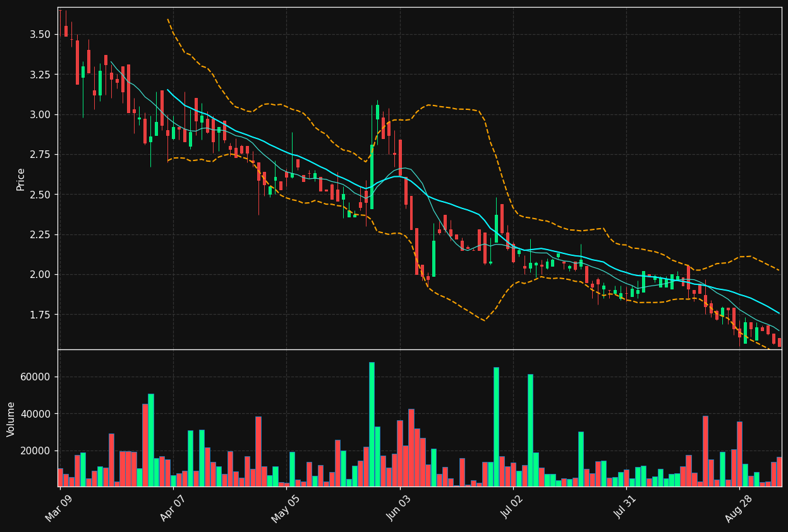
Task: Click the 2.75 price tick label
Action: point(40,155)
